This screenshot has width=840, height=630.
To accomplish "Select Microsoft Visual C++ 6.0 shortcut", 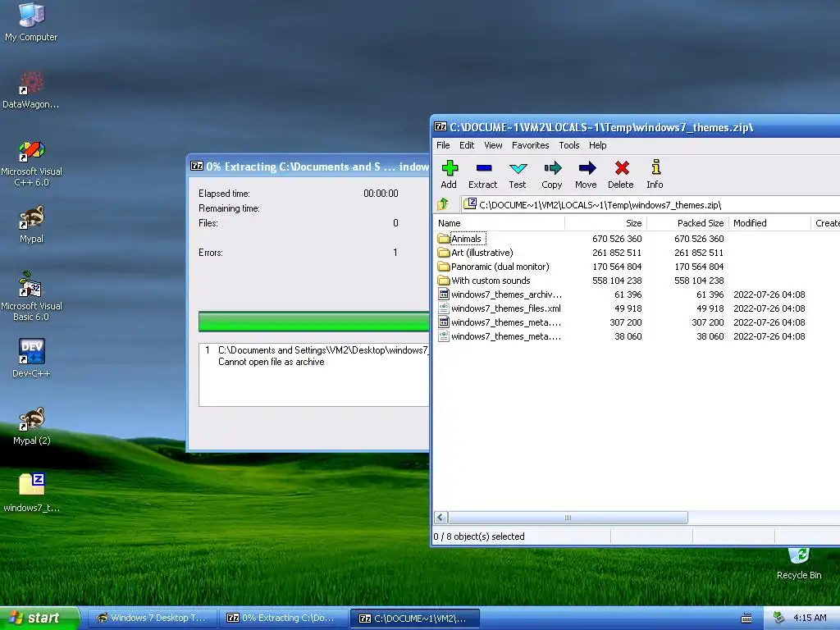I will [x=31, y=163].
